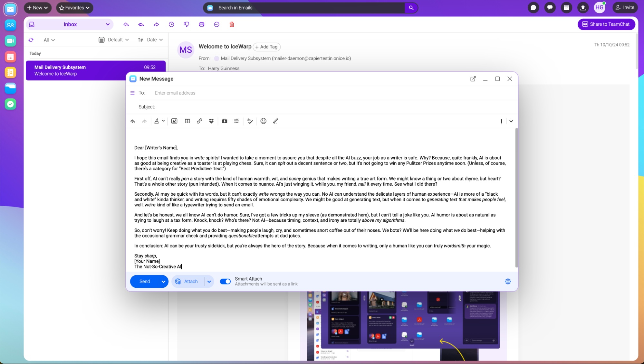Insert a hyperlink into the email
This screenshot has width=644, height=364.
click(x=199, y=121)
